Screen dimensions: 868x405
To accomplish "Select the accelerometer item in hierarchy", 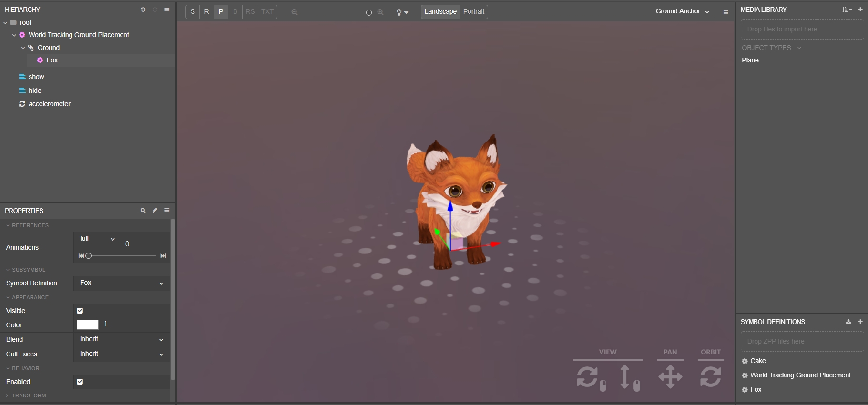I will 49,104.
